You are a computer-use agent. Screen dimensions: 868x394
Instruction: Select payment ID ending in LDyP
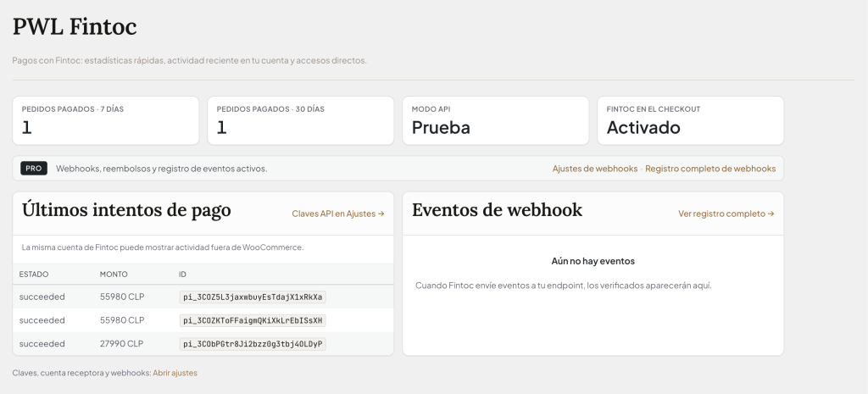(x=253, y=344)
